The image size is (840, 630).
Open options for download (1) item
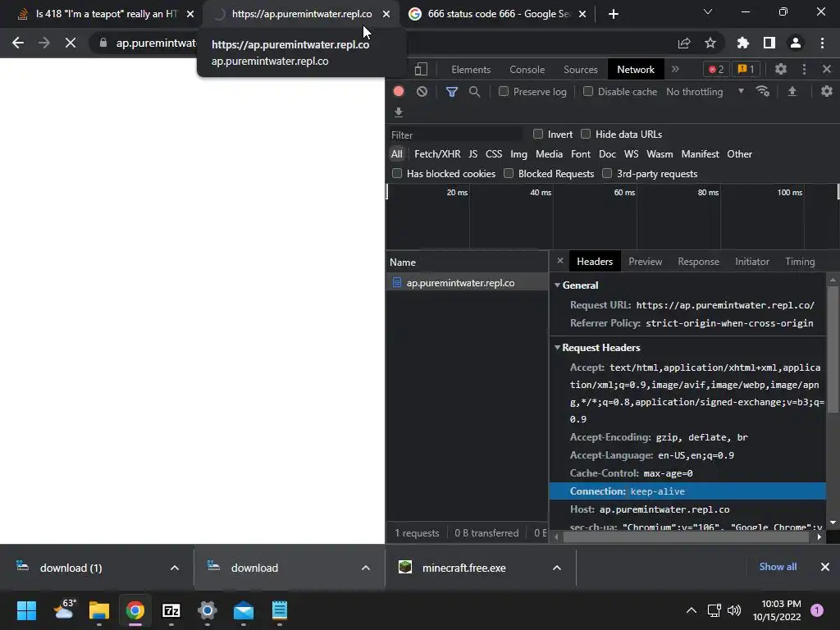pyautogui.click(x=174, y=568)
